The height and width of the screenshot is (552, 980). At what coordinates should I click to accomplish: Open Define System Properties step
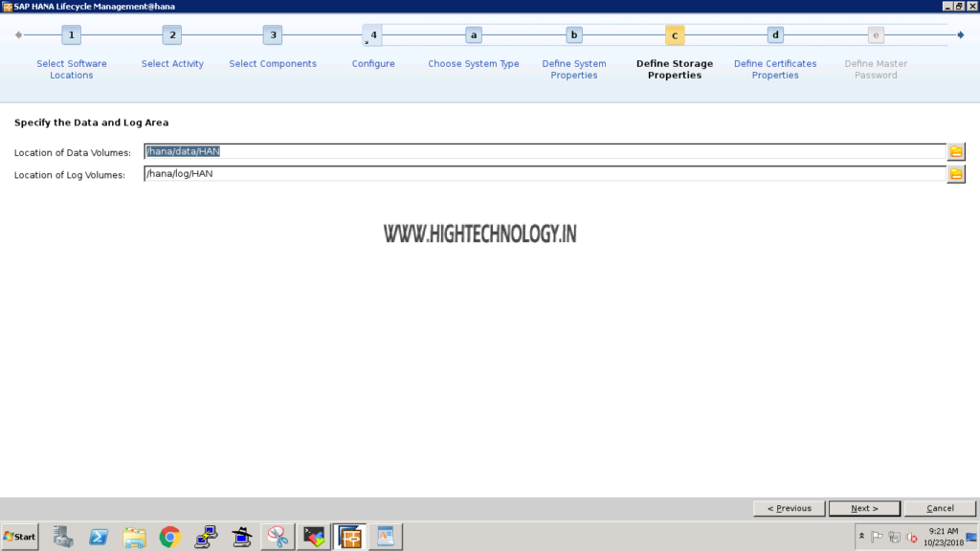pos(574,69)
